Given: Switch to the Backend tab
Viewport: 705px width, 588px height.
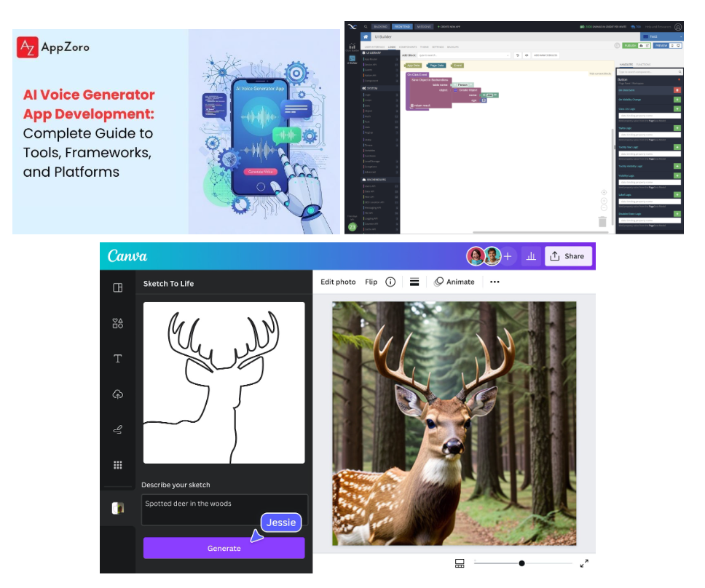Looking at the screenshot, I should (x=381, y=26).
